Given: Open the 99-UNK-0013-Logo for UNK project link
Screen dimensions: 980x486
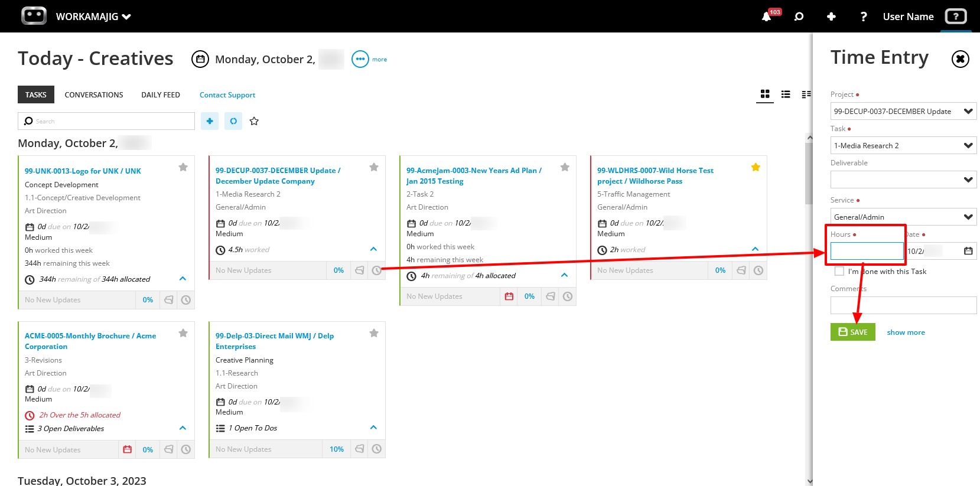Looking at the screenshot, I should tap(83, 171).
